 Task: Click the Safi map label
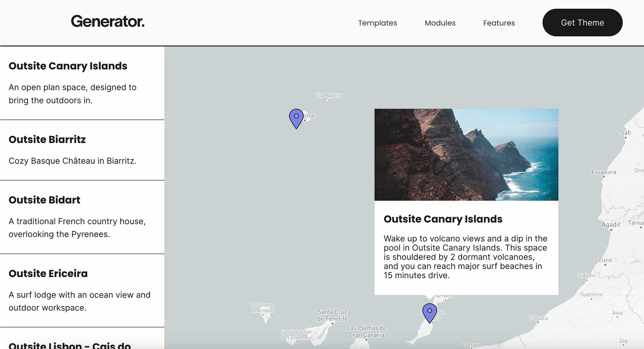[626, 133]
